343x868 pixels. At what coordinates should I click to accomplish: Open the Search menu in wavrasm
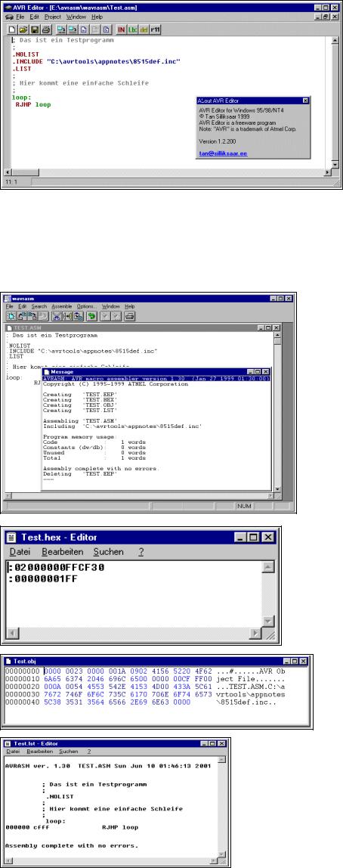pyautogui.click(x=39, y=306)
